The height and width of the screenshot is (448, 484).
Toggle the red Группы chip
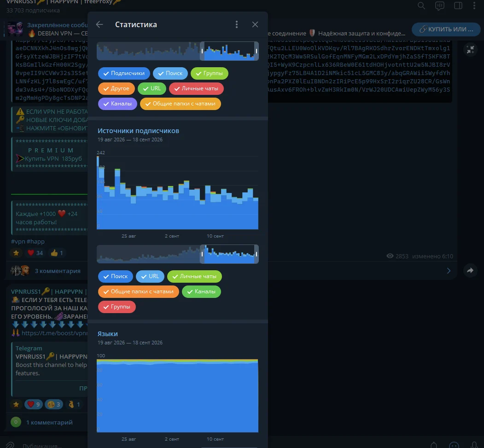click(117, 307)
